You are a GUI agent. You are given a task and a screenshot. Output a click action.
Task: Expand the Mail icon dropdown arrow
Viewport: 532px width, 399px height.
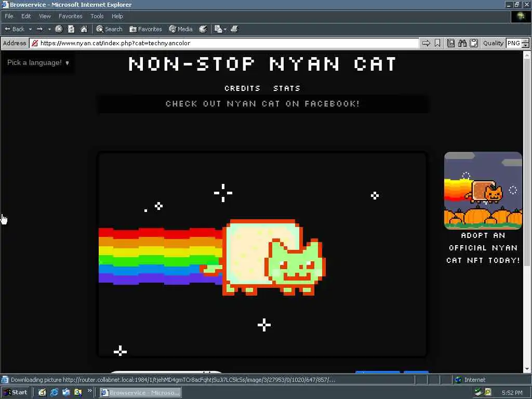tap(225, 29)
